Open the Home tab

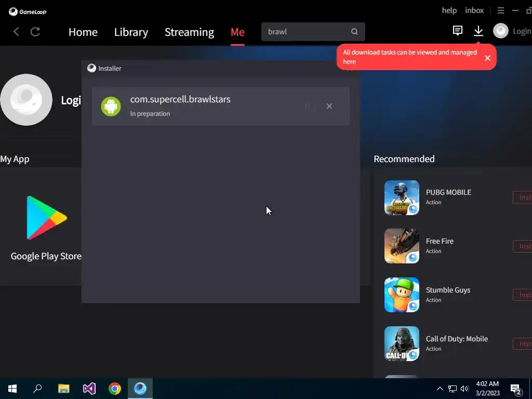(x=83, y=32)
